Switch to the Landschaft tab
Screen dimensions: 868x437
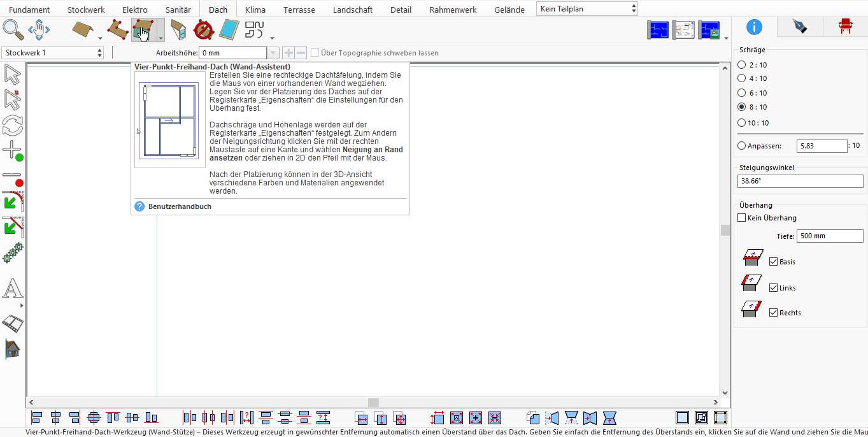tap(353, 10)
